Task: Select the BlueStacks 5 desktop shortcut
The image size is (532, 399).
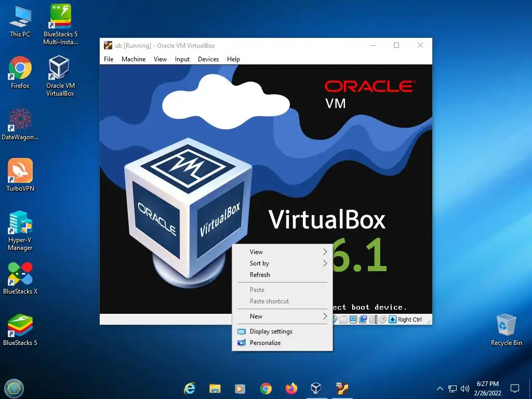Action: (x=20, y=330)
